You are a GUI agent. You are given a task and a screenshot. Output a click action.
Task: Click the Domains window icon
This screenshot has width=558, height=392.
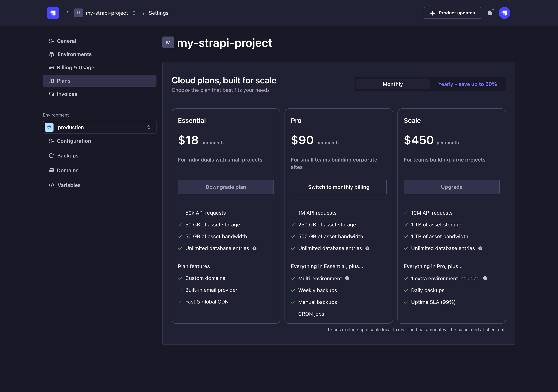click(51, 171)
